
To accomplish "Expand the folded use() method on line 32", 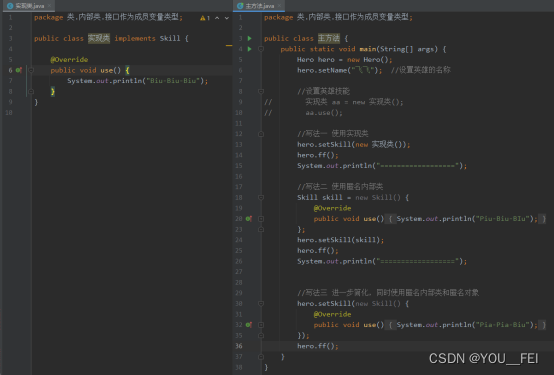I will pos(261,325).
